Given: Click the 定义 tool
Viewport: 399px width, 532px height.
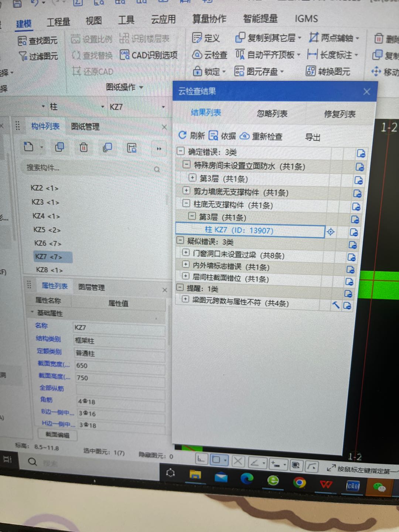Looking at the screenshot, I should (206, 38).
